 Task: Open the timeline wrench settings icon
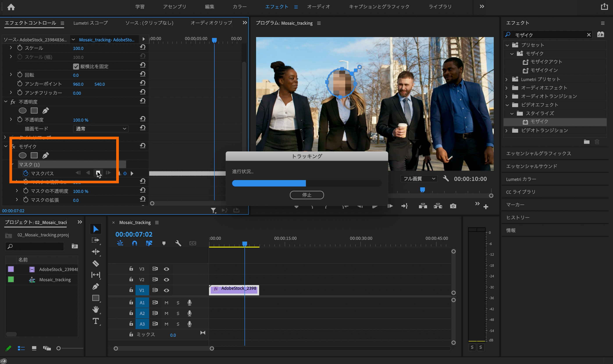pos(178,243)
